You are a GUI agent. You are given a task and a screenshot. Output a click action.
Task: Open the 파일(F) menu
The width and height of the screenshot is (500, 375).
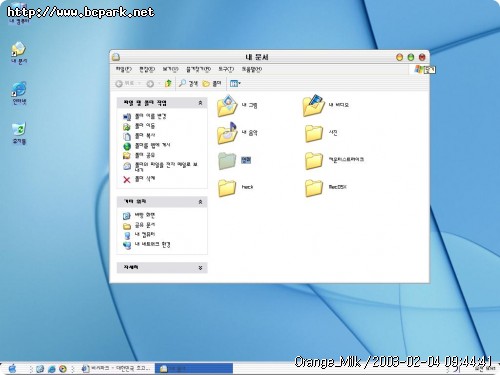(124, 69)
